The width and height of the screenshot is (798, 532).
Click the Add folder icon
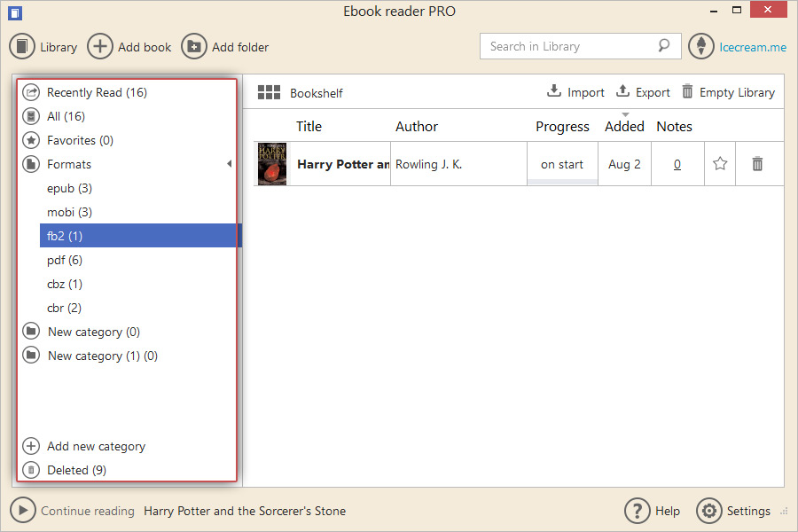(193, 46)
